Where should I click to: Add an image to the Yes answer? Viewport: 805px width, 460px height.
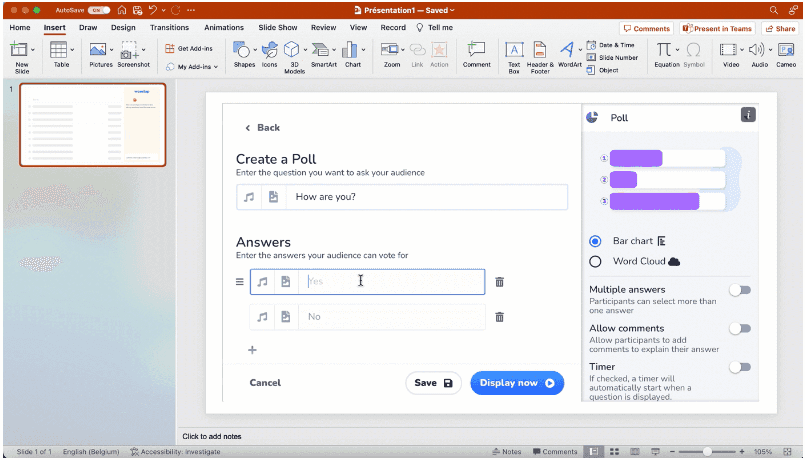coord(286,281)
